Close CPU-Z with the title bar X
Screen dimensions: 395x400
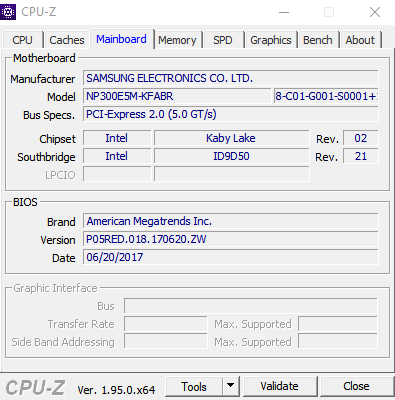coord(375,13)
